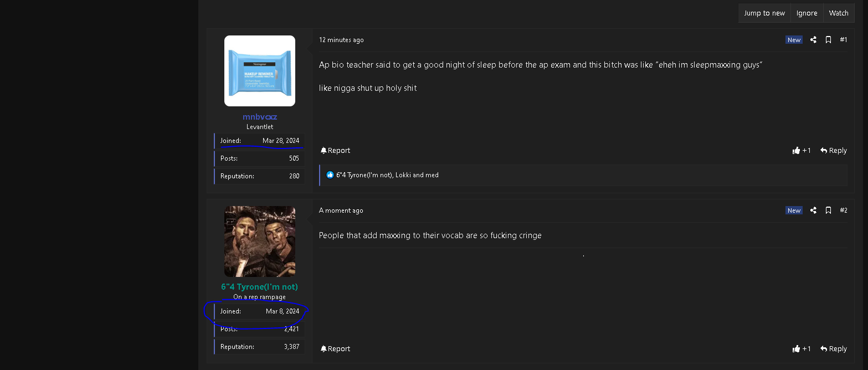Report the first post via the bell icon

click(x=335, y=151)
